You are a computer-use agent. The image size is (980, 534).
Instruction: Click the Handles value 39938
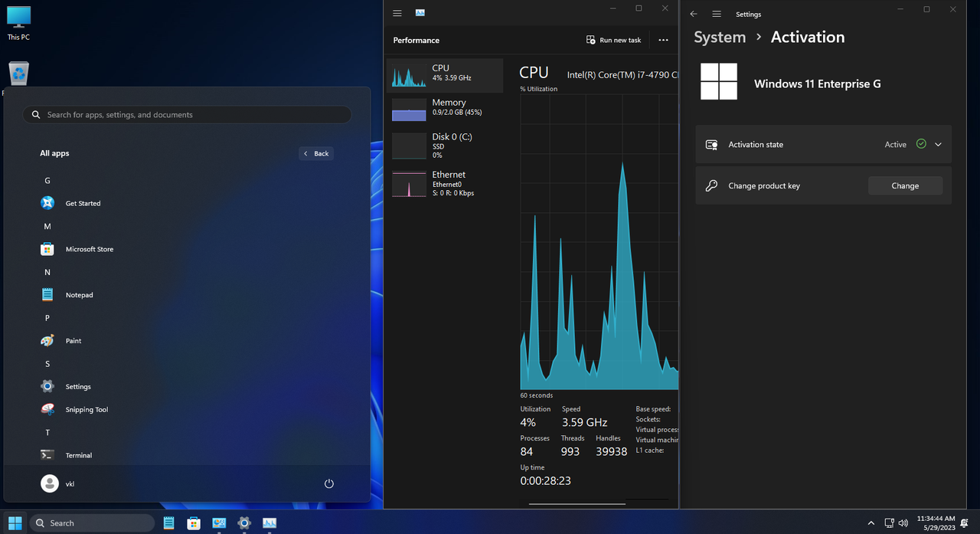click(612, 452)
